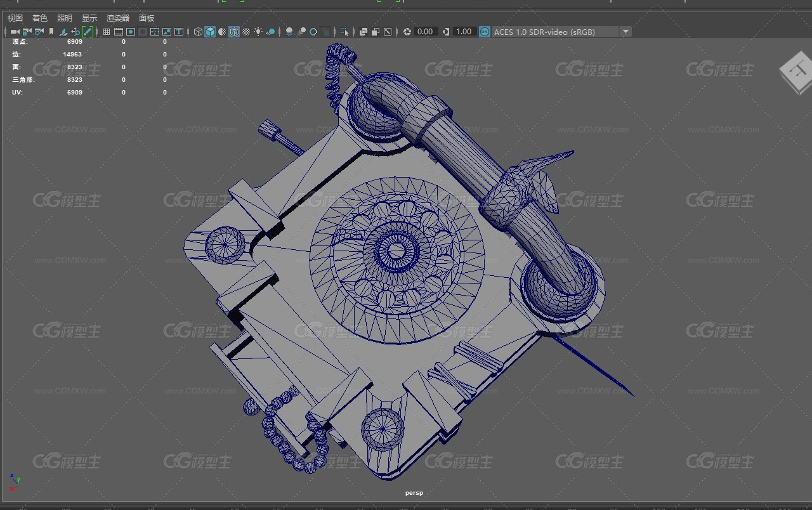This screenshot has width=812, height=510.
Task: Toggle Wireframe on Shaded icon
Action: click(x=234, y=32)
